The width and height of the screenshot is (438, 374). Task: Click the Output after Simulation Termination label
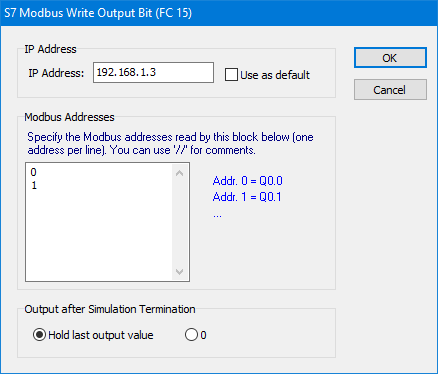pos(110,309)
